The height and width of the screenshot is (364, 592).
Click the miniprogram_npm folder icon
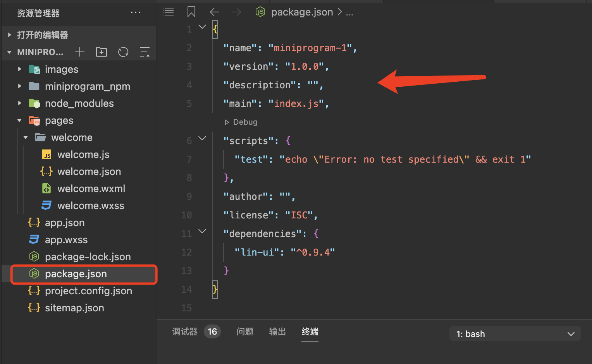tap(34, 86)
